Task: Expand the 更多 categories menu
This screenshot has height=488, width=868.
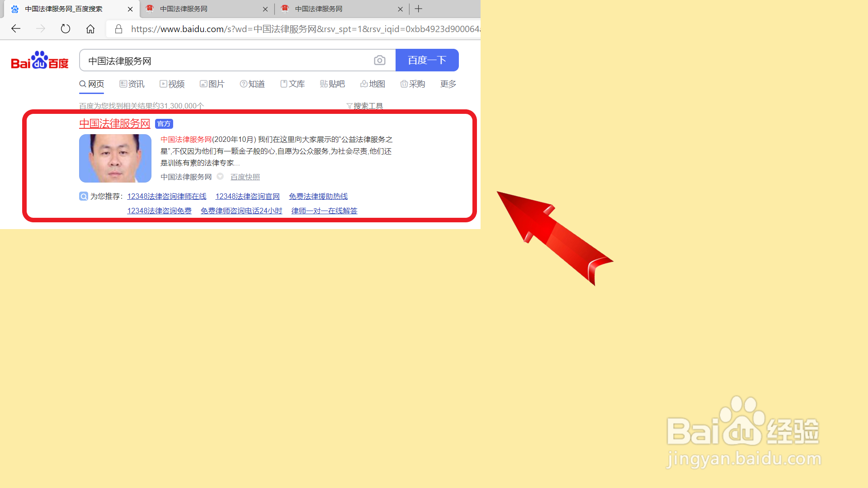Action: click(x=448, y=84)
